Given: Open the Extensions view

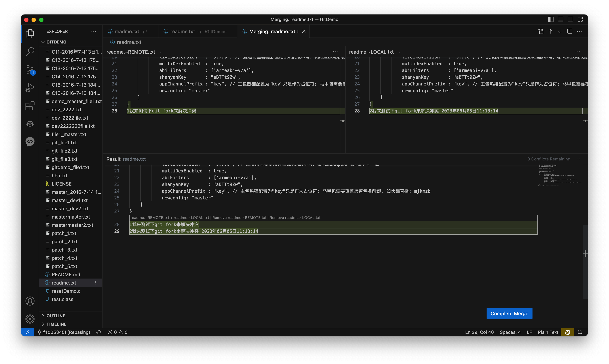Looking at the screenshot, I should [30, 106].
